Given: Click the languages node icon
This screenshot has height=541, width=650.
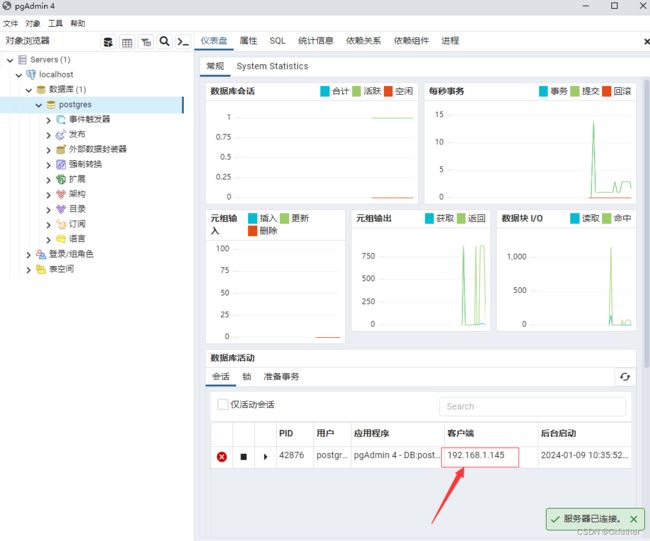Looking at the screenshot, I should [x=61, y=239].
